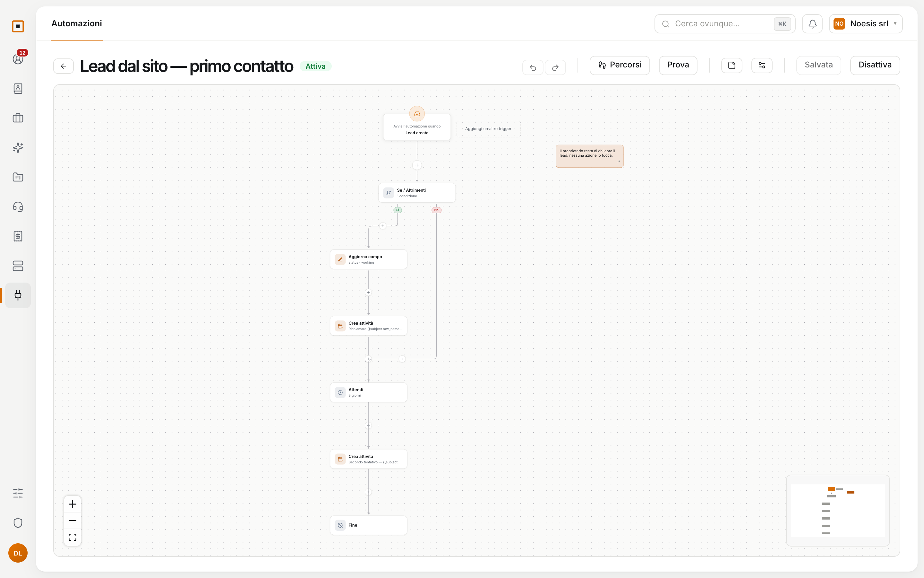Go back with the arrow button
The width and height of the screenshot is (924, 578).
tap(64, 66)
